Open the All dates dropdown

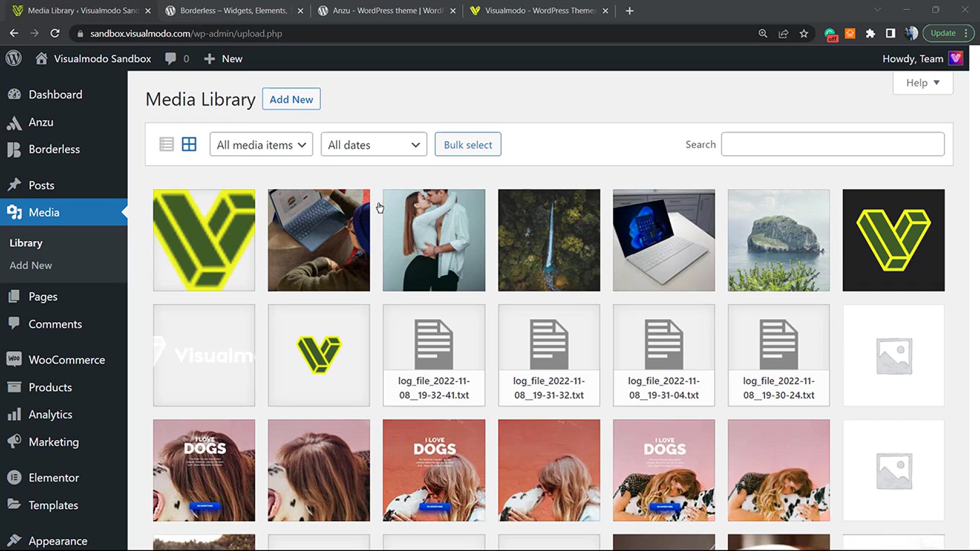tap(374, 144)
